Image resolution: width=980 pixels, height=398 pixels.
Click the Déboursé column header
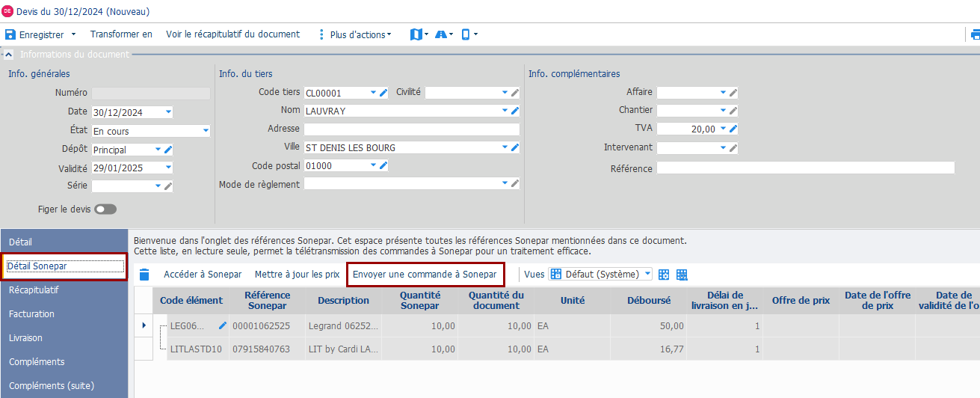[649, 300]
